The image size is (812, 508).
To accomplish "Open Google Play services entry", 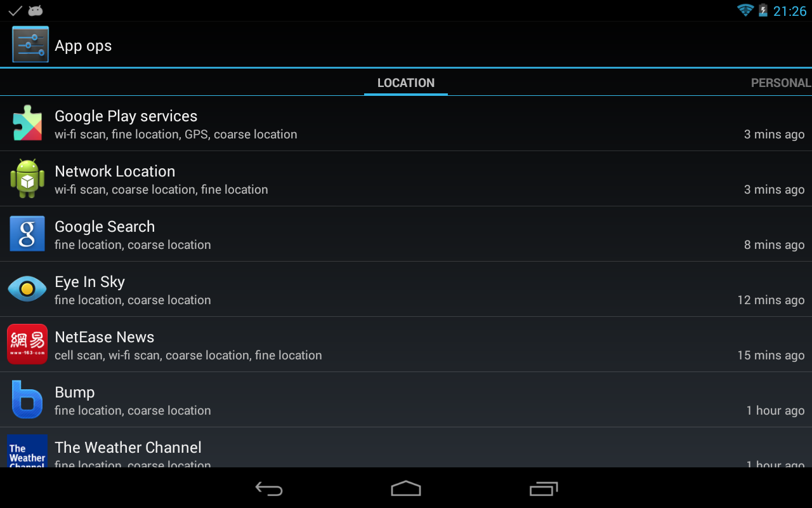I will tap(406, 124).
